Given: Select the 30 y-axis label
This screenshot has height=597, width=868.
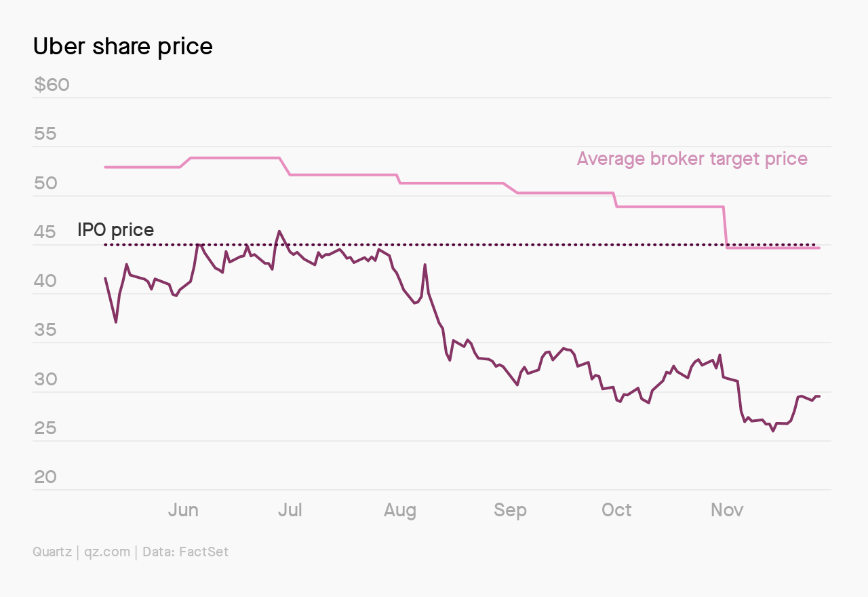Looking at the screenshot, I should click(45, 379).
